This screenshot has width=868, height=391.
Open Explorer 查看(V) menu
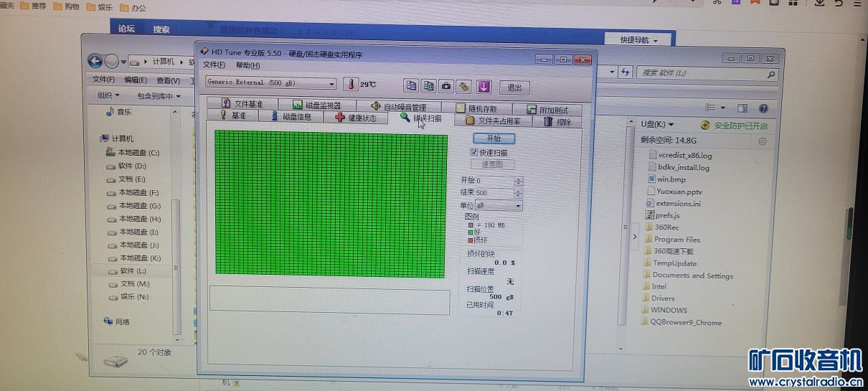[x=169, y=81]
